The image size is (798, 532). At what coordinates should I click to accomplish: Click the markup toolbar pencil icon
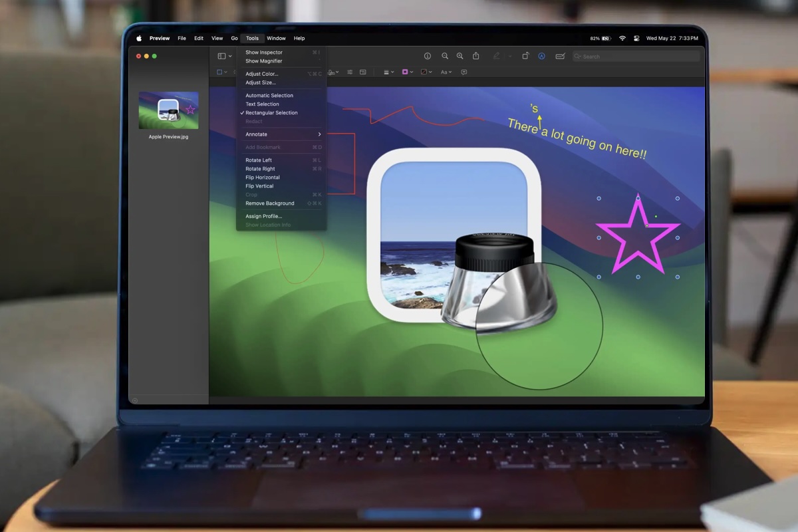pos(497,56)
